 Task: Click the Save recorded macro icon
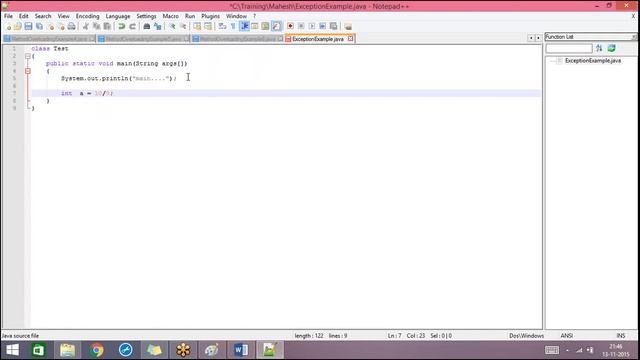[333, 27]
